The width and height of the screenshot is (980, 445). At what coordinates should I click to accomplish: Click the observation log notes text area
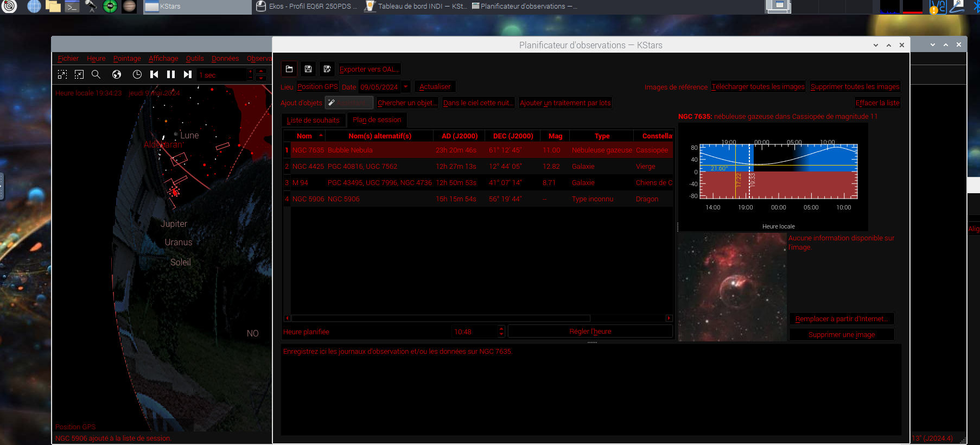(x=591, y=389)
